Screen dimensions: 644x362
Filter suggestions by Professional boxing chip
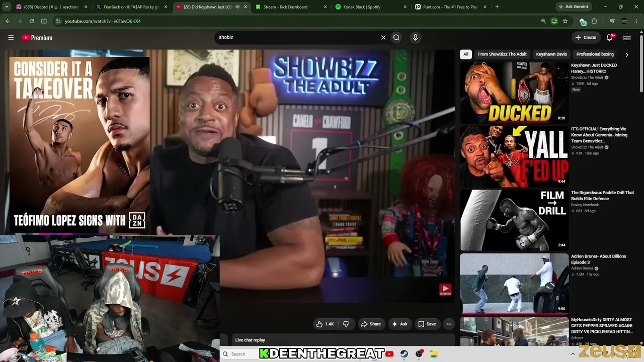tap(595, 54)
